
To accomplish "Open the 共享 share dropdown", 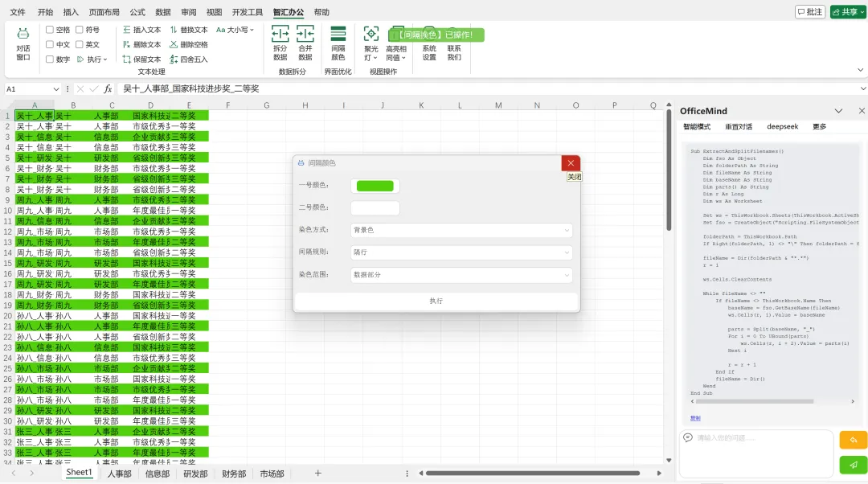I will [x=848, y=11].
